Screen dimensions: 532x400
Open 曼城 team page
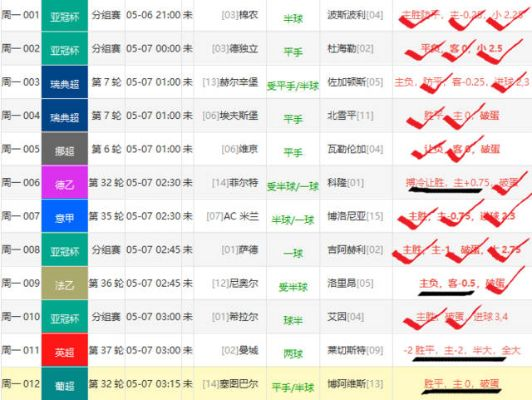pos(249,350)
